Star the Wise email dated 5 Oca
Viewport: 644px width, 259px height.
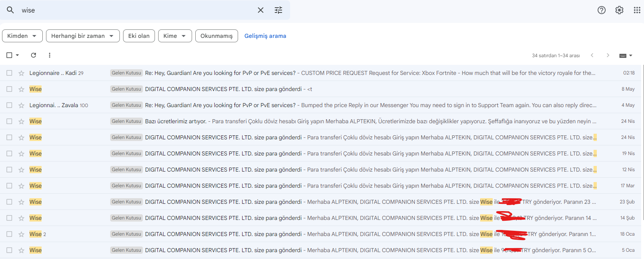pyautogui.click(x=21, y=250)
